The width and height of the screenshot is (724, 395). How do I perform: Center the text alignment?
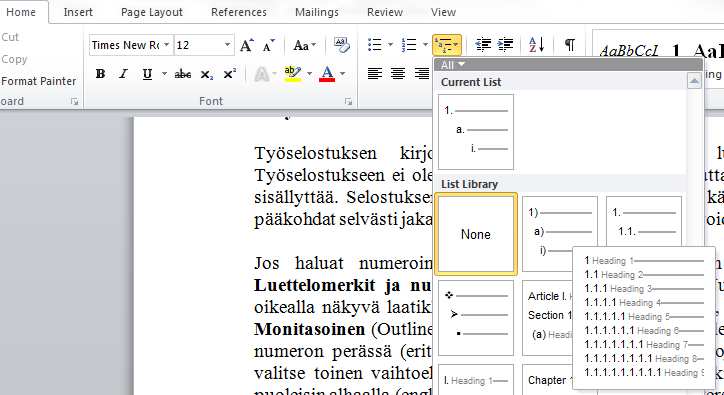pos(398,73)
